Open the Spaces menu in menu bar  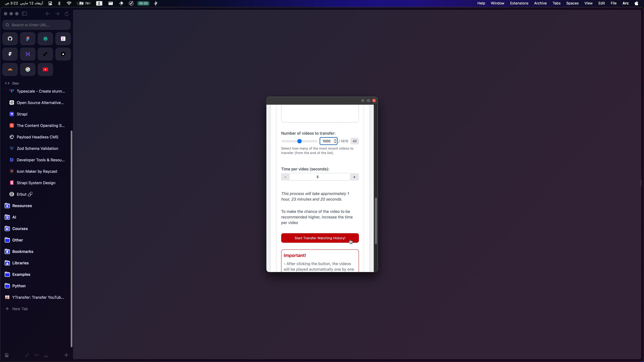tap(572, 3)
